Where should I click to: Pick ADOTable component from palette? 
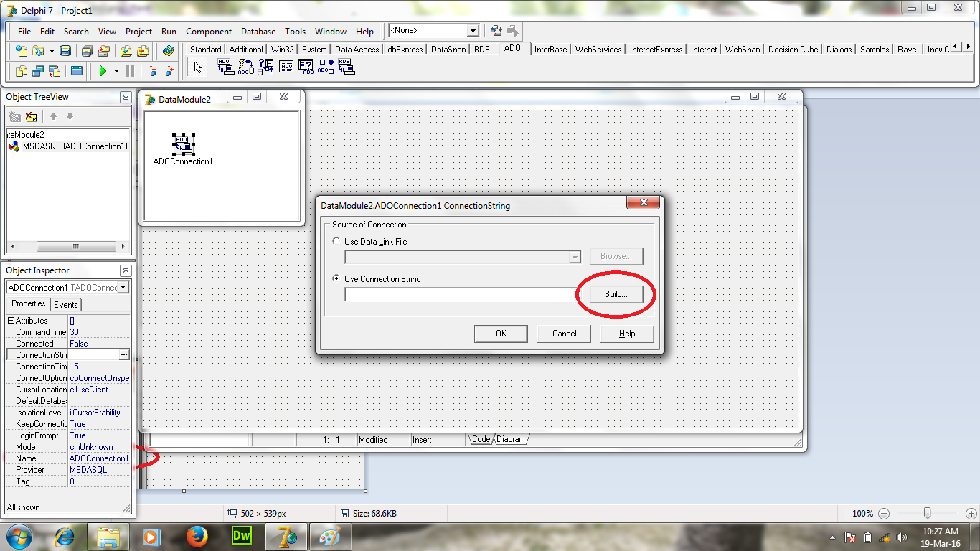[286, 67]
